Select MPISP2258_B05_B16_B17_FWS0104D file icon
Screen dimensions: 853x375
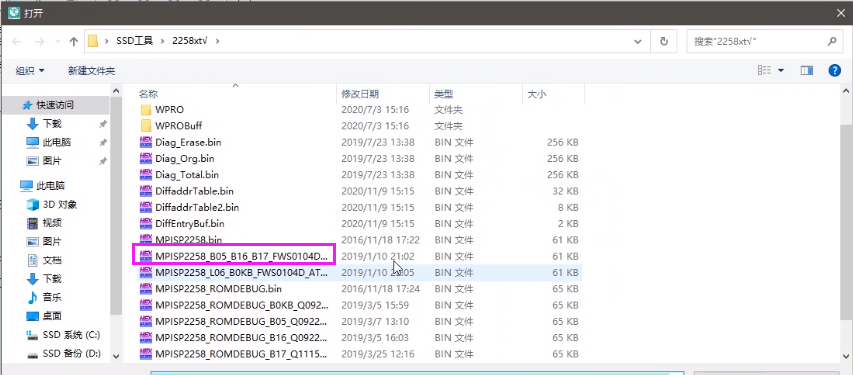pyautogui.click(x=145, y=256)
